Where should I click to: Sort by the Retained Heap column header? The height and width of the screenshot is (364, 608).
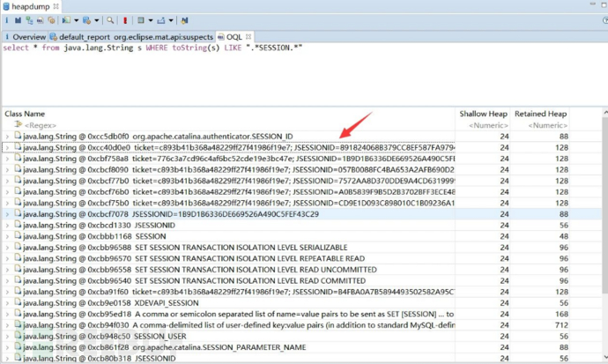pos(542,114)
